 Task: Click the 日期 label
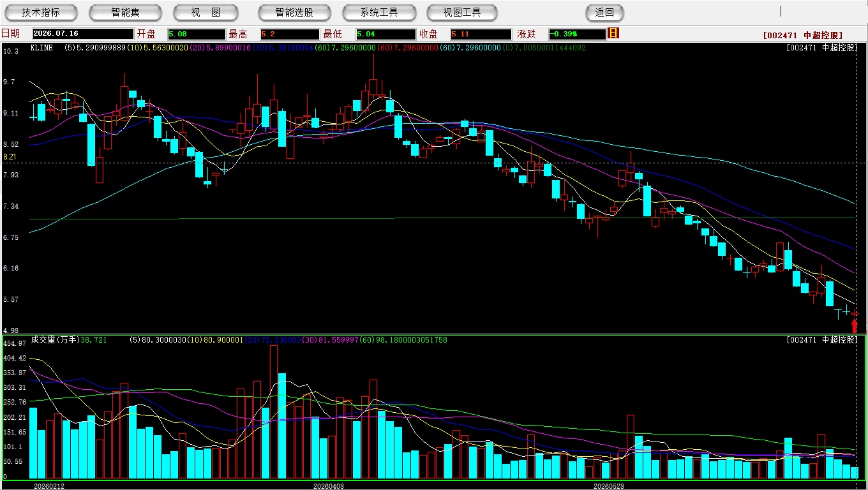click(x=10, y=34)
